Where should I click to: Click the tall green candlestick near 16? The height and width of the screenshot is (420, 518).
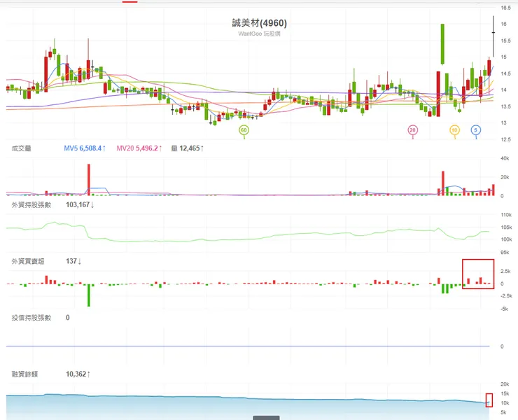coord(442,44)
